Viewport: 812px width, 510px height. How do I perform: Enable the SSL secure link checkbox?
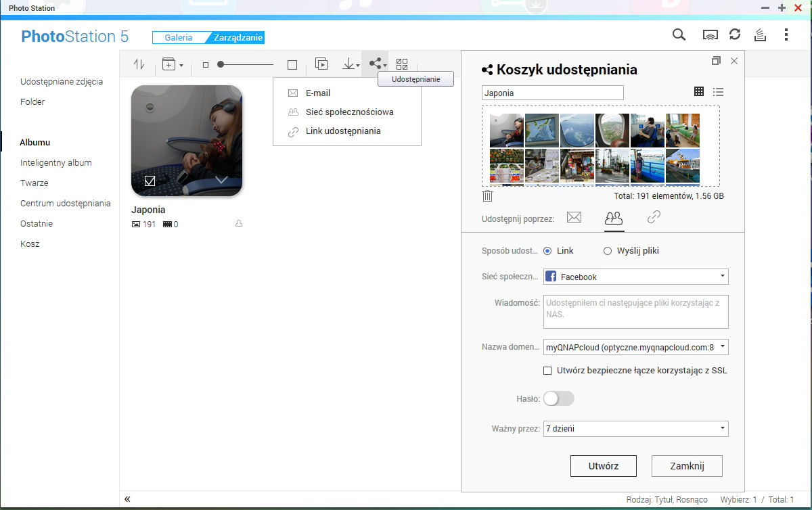point(547,371)
